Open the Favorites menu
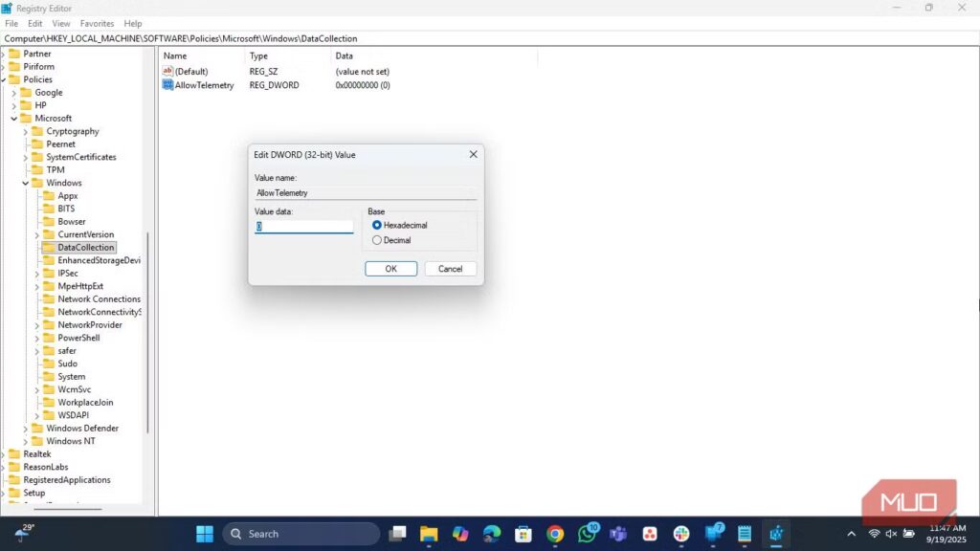Viewport: 980px width, 551px height. point(96,23)
